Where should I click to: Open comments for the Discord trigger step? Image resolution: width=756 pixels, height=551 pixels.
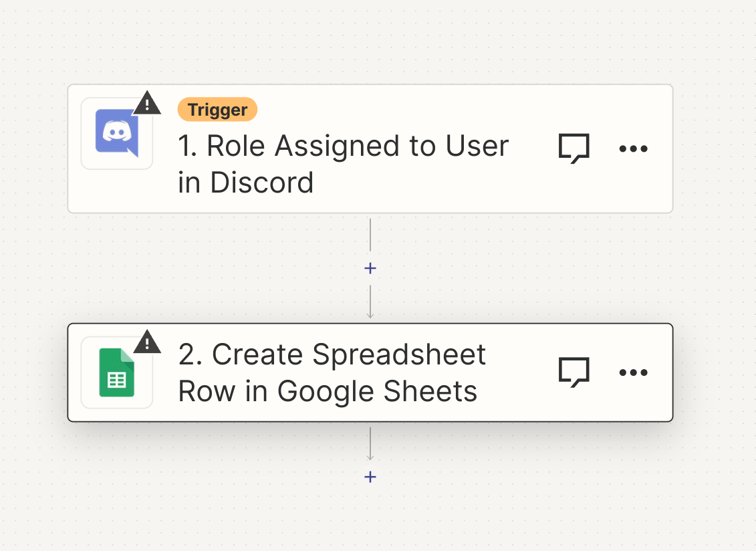[574, 148]
